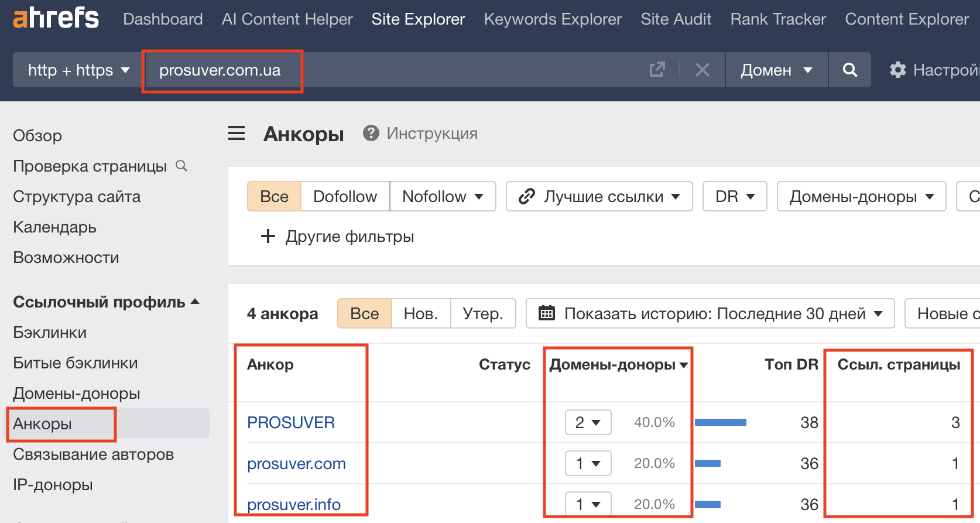Open Обзор in the sidebar
Image resolution: width=980 pixels, height=523 pixels.
[37, 135]
